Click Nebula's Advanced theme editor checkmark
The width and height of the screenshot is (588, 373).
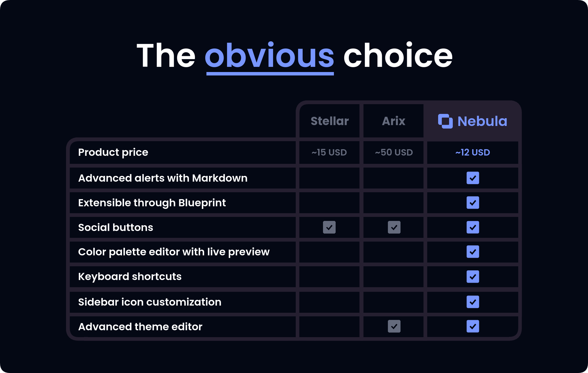pos(473,326)
